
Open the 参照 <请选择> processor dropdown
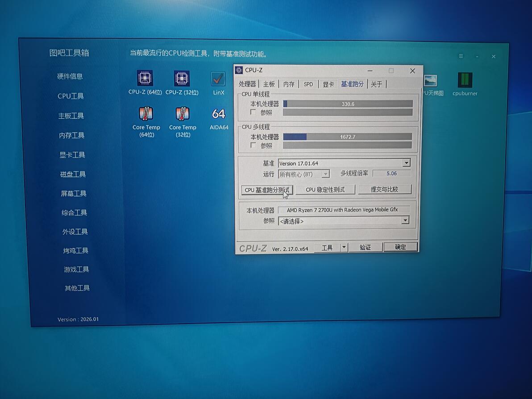(x=344, y=221)
